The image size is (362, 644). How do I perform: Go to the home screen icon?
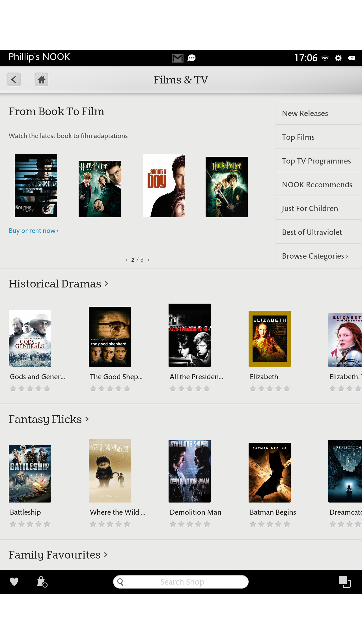(x=42, y=80)
